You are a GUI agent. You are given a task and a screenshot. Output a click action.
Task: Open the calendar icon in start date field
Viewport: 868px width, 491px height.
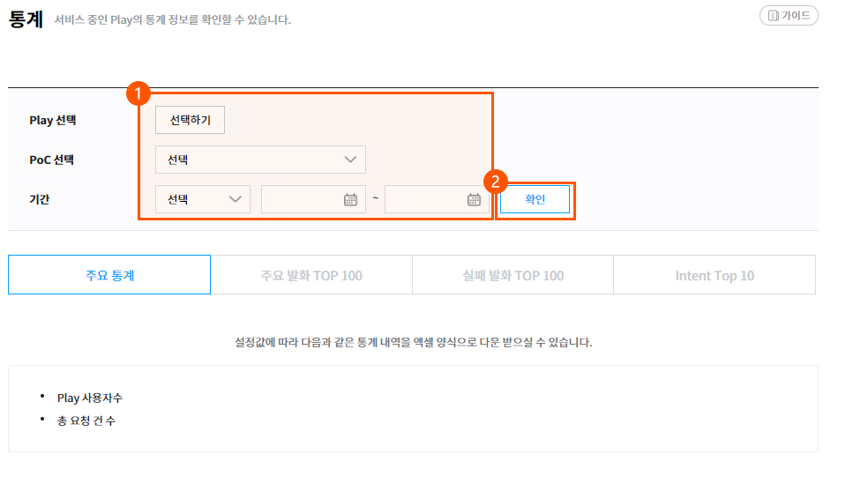click(x=350, y=199)
